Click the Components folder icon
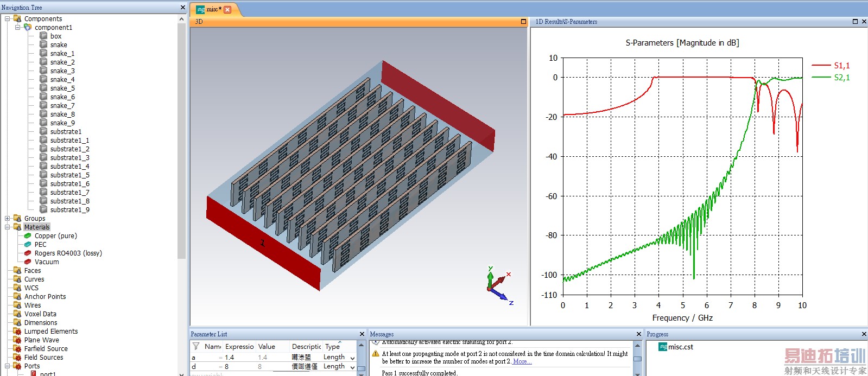The image size is (868, 376). (17, 18)
